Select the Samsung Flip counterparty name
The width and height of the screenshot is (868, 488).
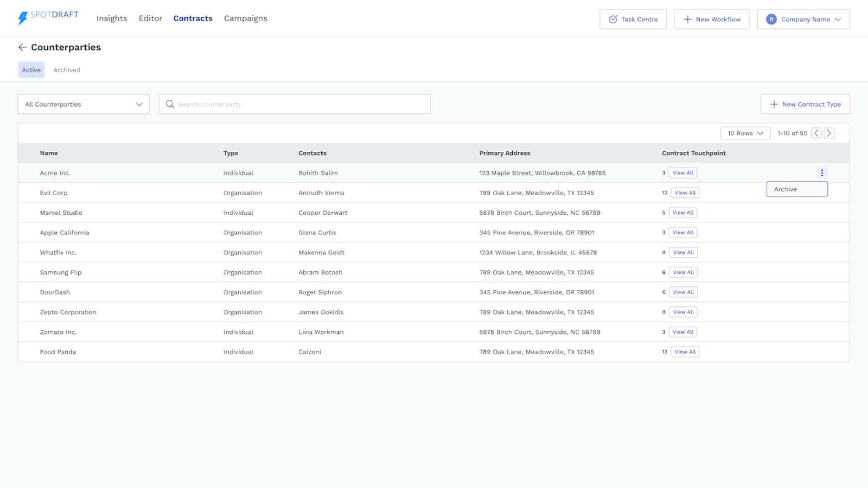(x=61, y=272)
